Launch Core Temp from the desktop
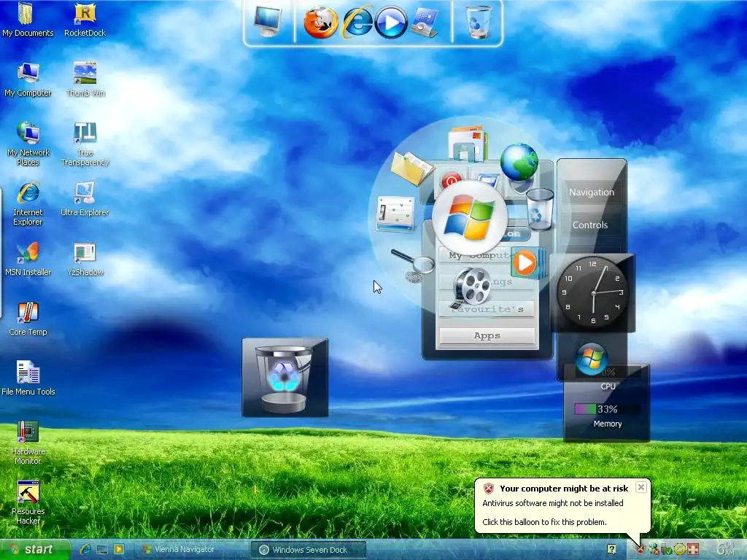 [28, 319]
